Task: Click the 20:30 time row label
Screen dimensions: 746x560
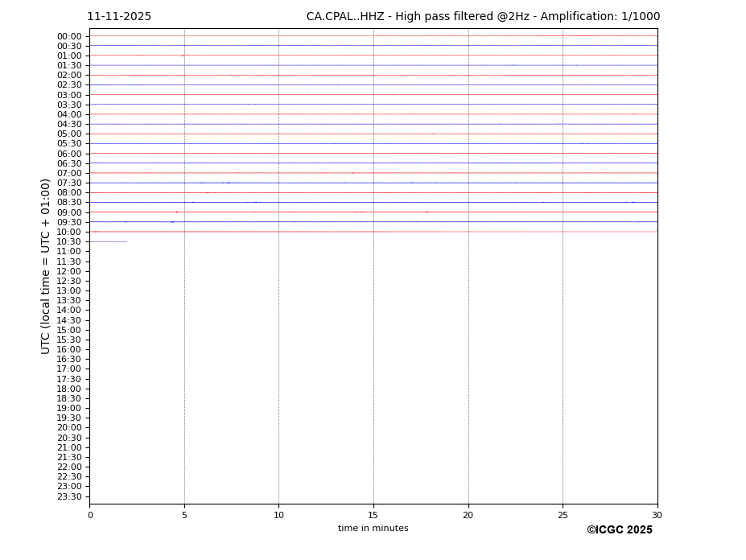Action: point(69,439)
